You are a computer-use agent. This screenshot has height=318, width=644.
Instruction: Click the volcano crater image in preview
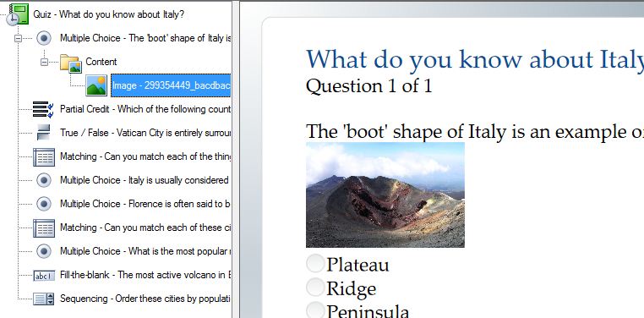tap(385, 195)
